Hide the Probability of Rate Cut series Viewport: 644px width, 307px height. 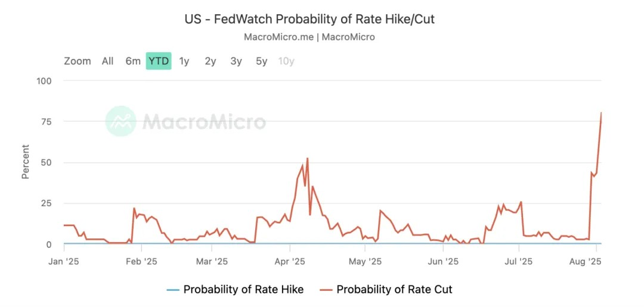[x=394, y=290]
